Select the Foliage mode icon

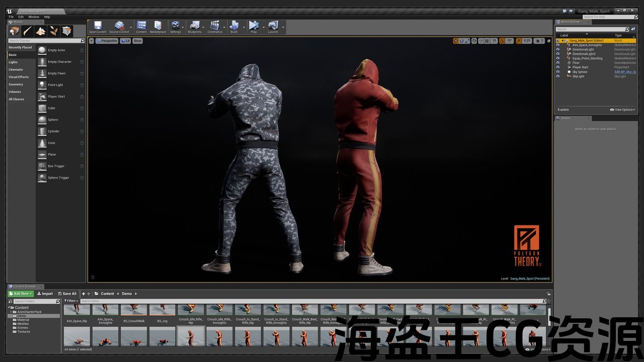[x=53, y=31]
